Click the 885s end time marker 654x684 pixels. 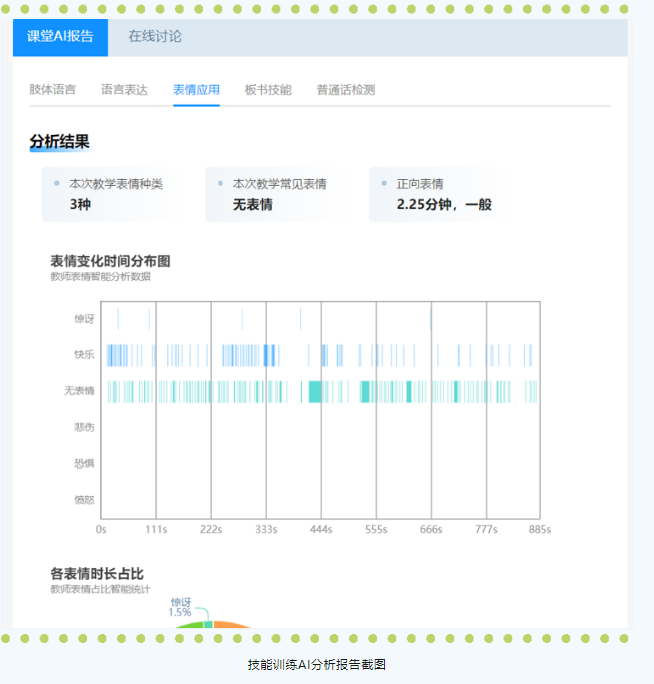point(540,529)
